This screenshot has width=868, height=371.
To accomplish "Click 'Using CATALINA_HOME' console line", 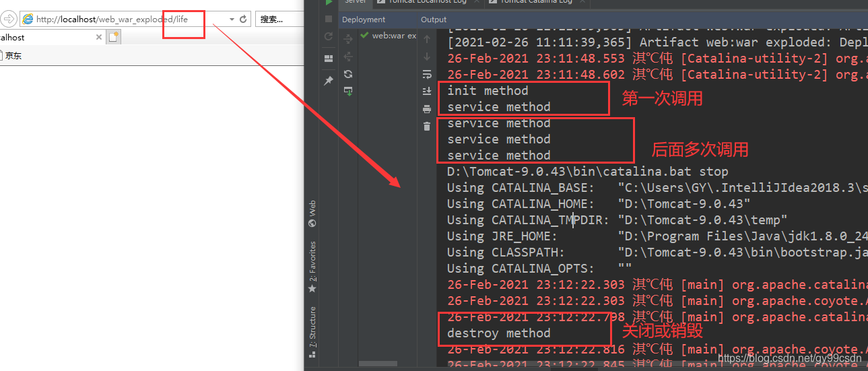I will tap(599, 204).
